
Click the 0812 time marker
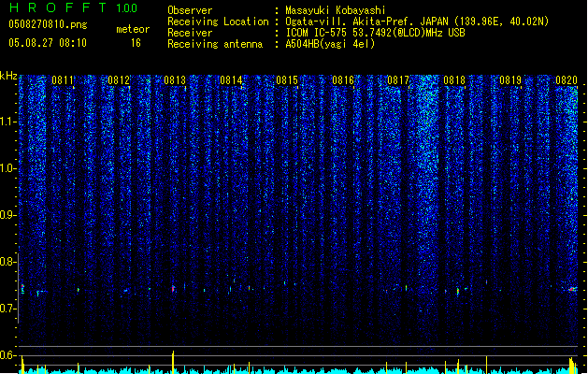pos(119,80)
